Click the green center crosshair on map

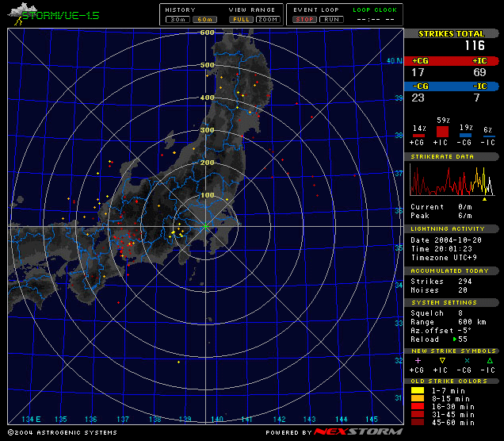pos(205,227)
